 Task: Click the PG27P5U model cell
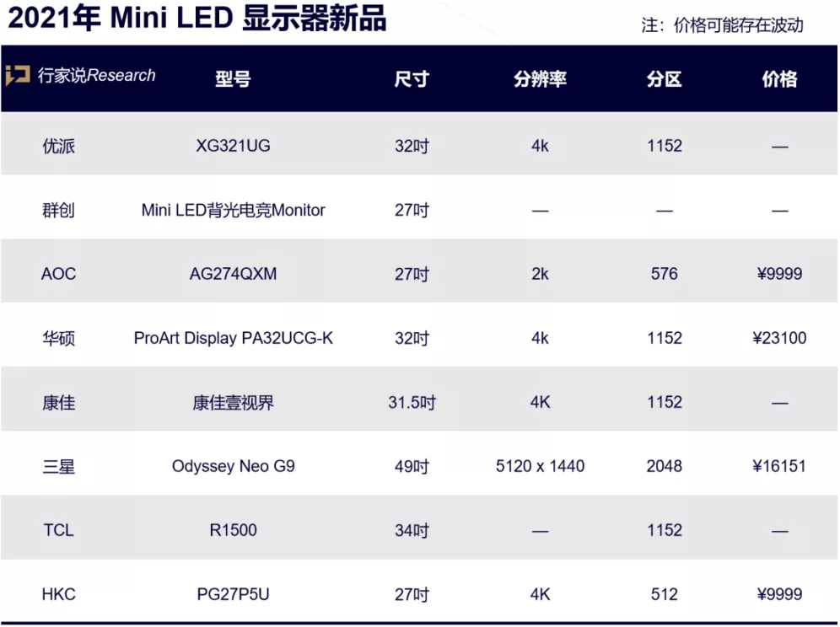[x=233, y=594]
